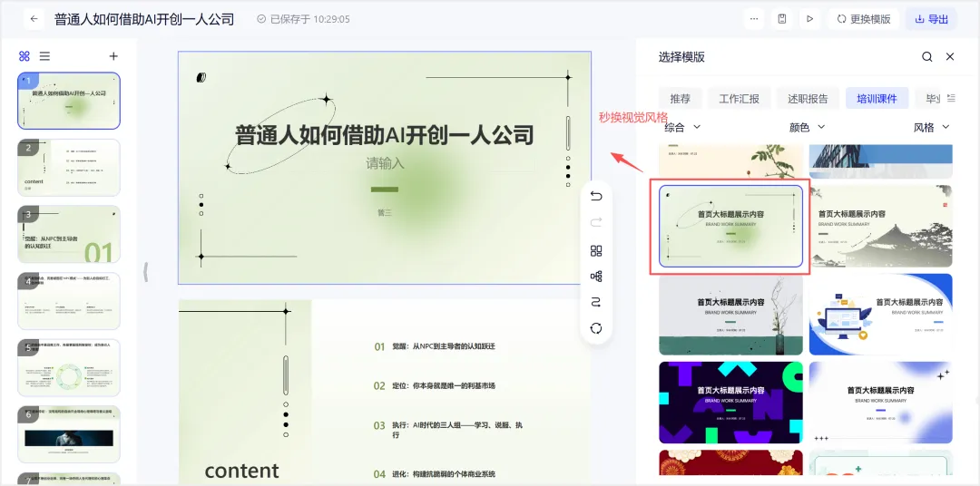Click the 选择模版 panel heading
Screen dimensions: 980x486
point(681,57)
